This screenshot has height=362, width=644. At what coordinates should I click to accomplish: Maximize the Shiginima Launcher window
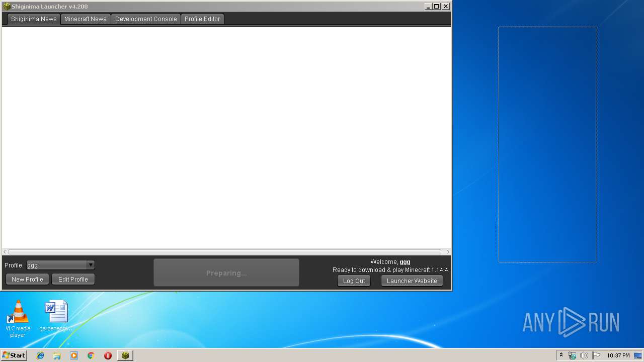(x=437, y=7)
